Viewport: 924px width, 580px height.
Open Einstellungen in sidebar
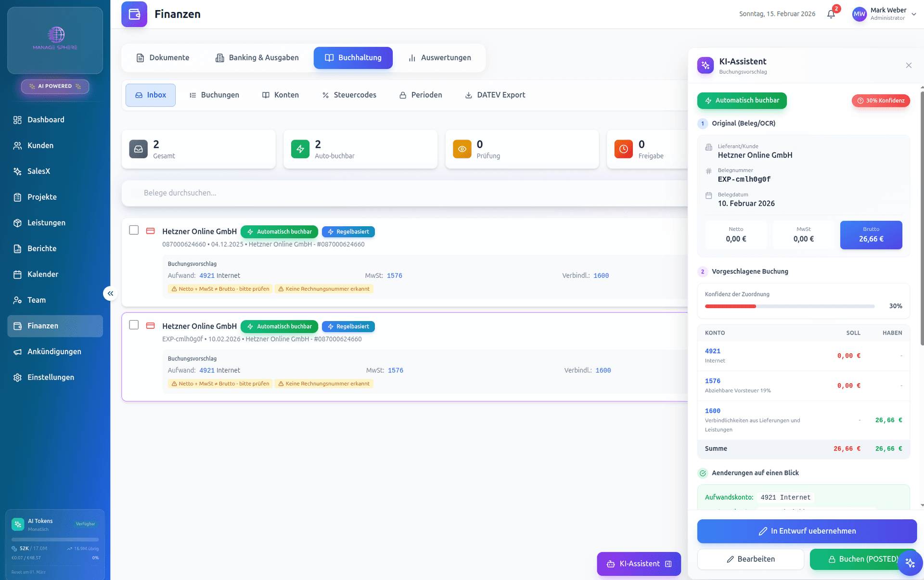pos(55,377)
